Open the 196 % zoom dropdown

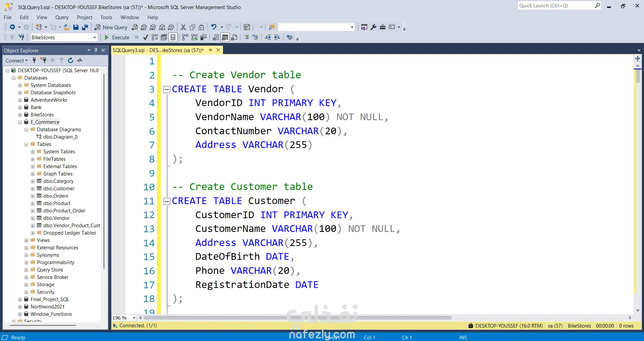tap(134, 318)
